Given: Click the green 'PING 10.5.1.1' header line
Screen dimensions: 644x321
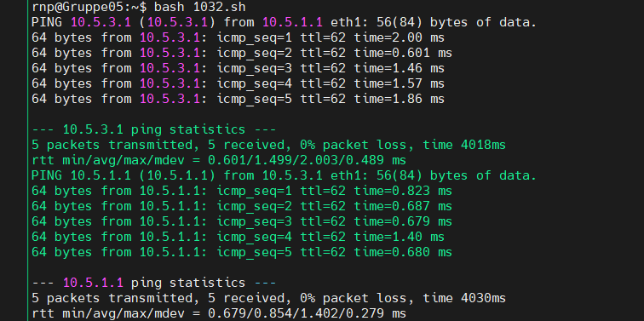Looking at the screenshot, I should coord(284,175).
